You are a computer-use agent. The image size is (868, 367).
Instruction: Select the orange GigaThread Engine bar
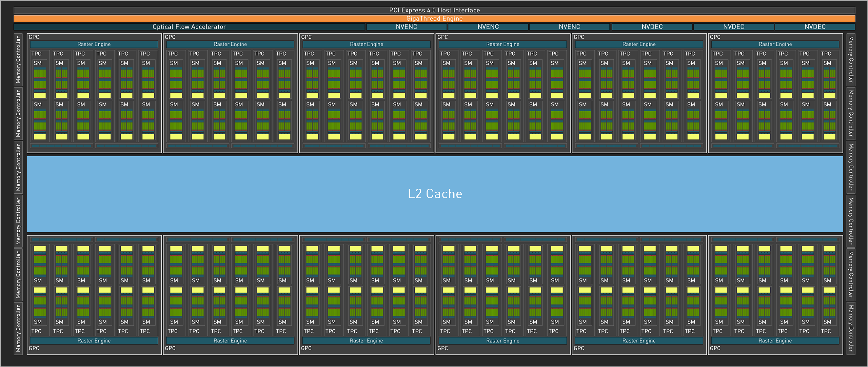click(434, 19)
